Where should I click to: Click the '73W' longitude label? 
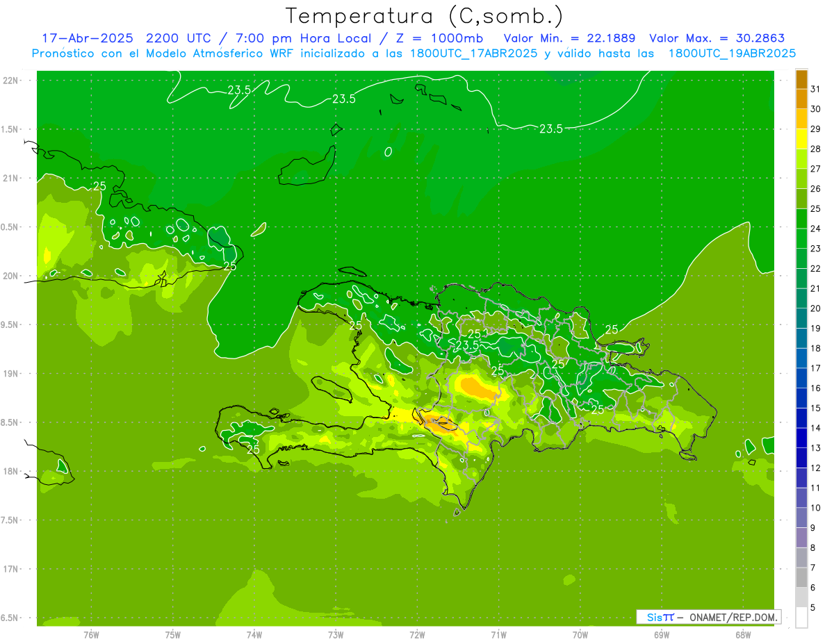[x=336, y=635]
